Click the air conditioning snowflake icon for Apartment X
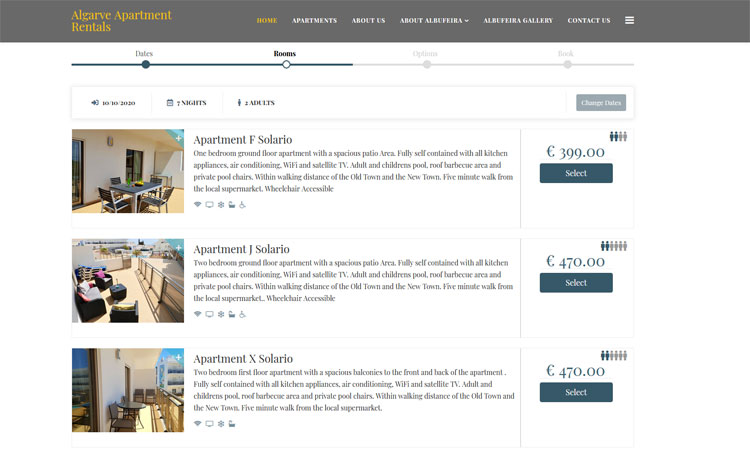The image size is (750, 450). (x=221, y=424)
